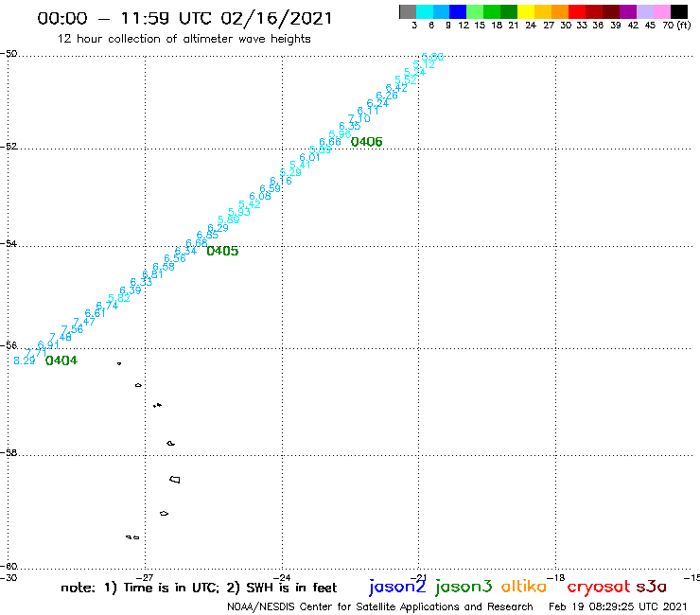The width and height of the screenshot is (700, 615).
Task: Click the blue jason2 satellite label
Action: 397,588
